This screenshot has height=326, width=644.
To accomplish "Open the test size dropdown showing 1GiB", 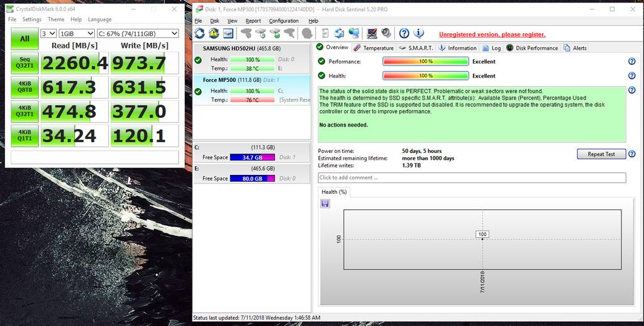I will click(x=76, y=33).
